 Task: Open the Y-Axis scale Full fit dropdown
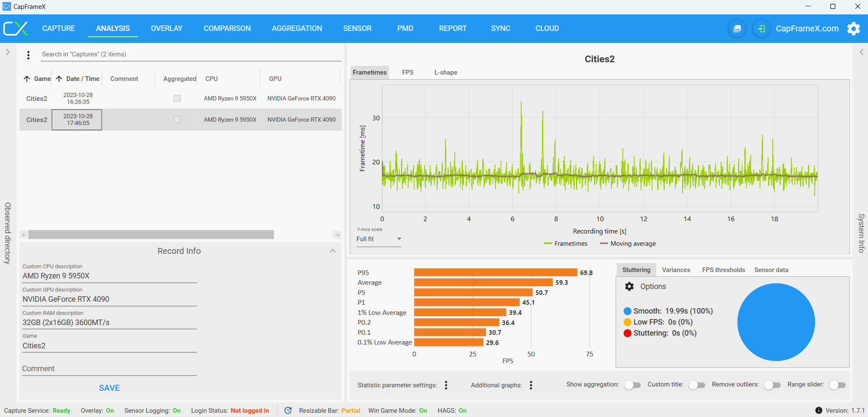tap(379, 239)
